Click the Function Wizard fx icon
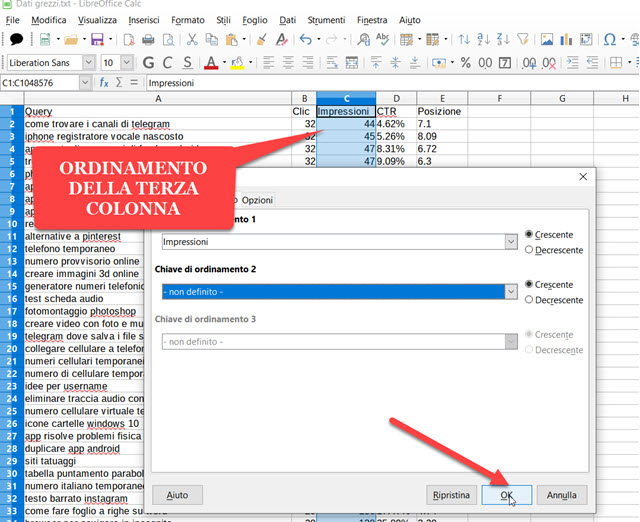 (104, 83)
